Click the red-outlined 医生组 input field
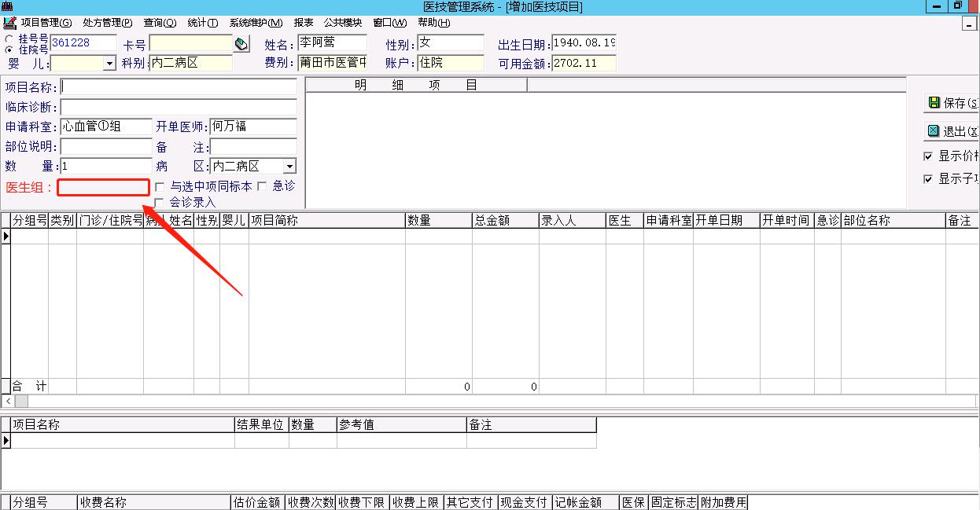The width and height of the screenshot is (980, 510). [x=103, y=187]
